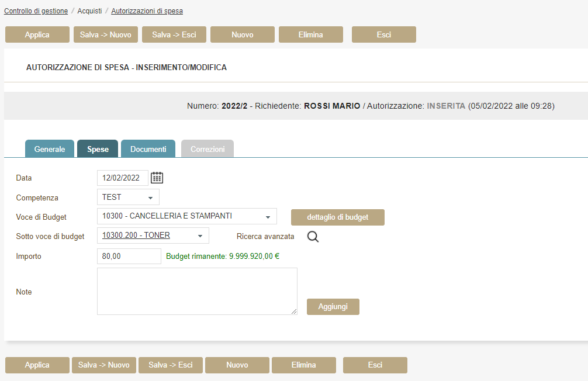Focus the Importo amount field

pos(129,256)
